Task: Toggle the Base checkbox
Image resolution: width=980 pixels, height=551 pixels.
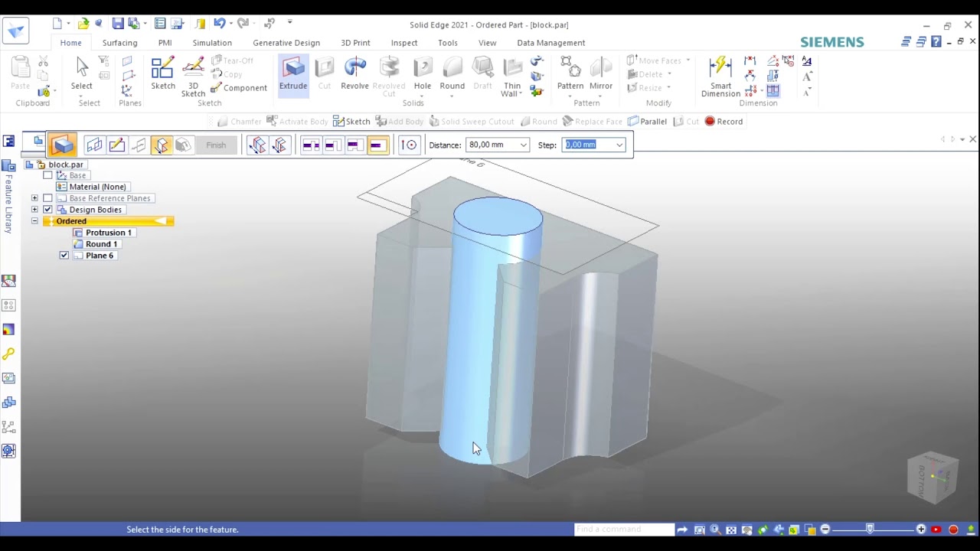Action: click(x=47, y=175)
